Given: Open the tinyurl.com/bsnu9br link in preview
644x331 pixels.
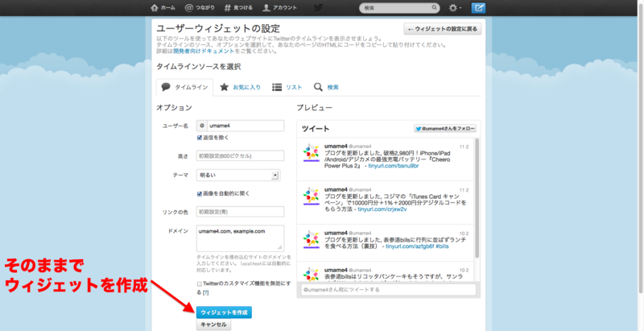Looking at the screenshot, I should pyautogui.click(x=394, y=166).
